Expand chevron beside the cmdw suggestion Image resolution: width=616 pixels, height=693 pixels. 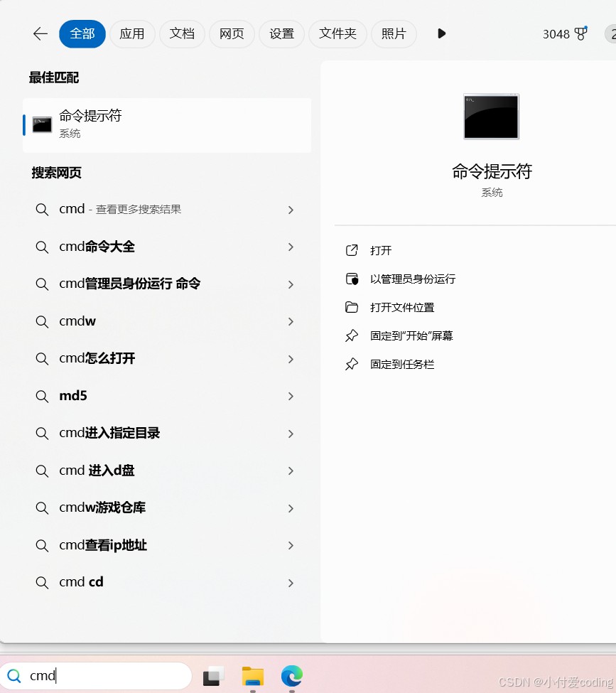[x=291, y=322]
